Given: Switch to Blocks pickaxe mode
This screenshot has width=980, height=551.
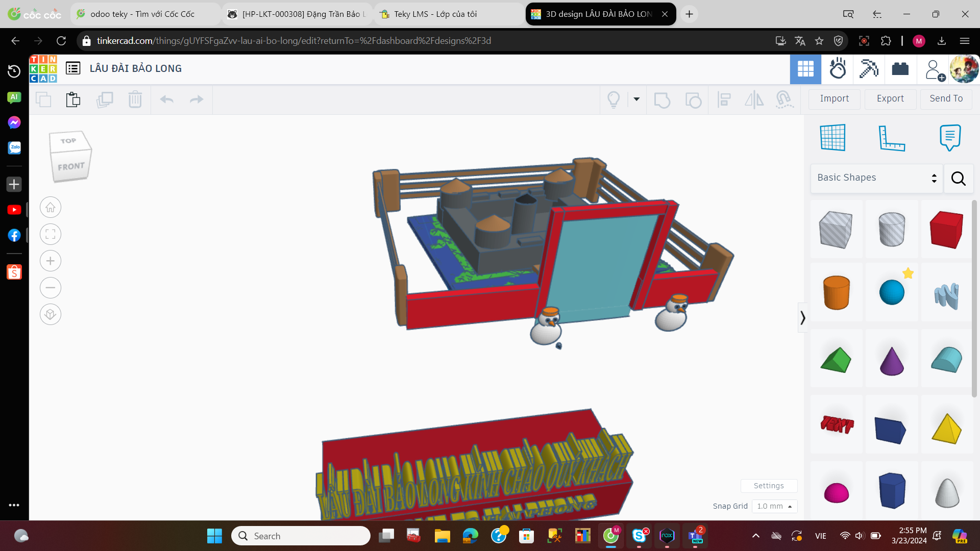Looking at the screenshot, I should [x=869, y=69].
